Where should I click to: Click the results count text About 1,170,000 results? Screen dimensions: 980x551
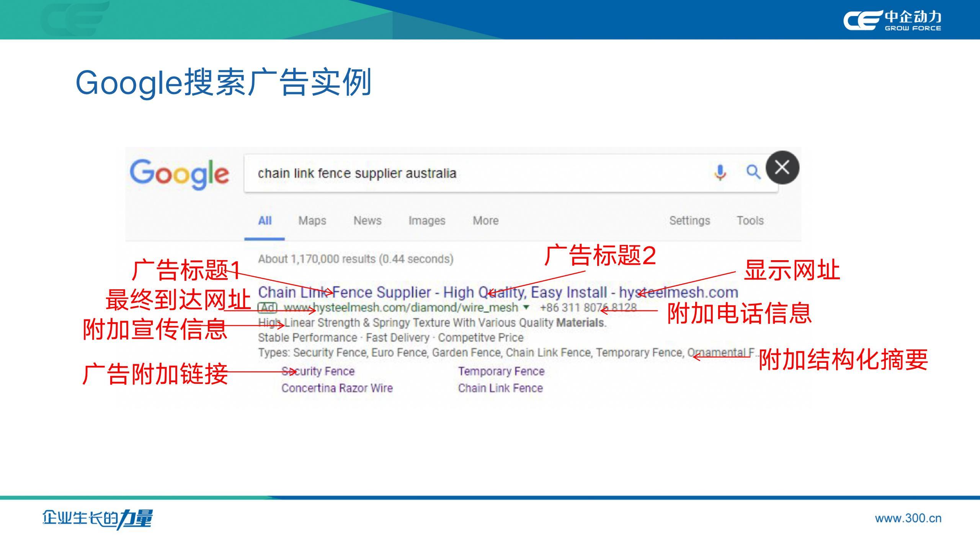(356, 259)
